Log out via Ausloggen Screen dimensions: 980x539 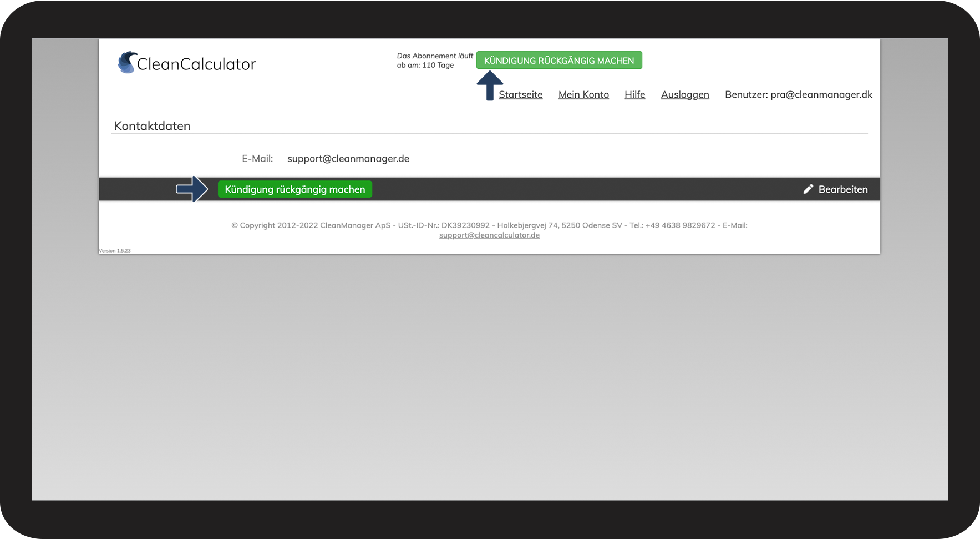point(685,95)
